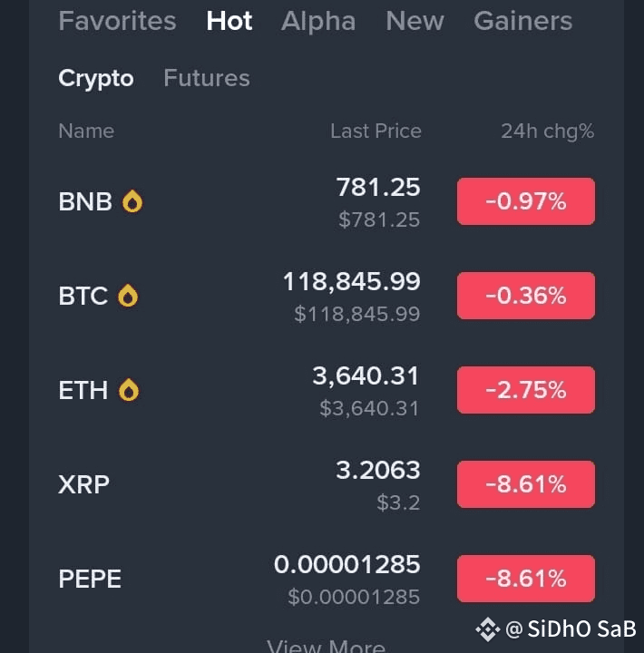Screen dimensions: 644x653
Task: Open the Alpha tab
Action: [x=318, y=21]
